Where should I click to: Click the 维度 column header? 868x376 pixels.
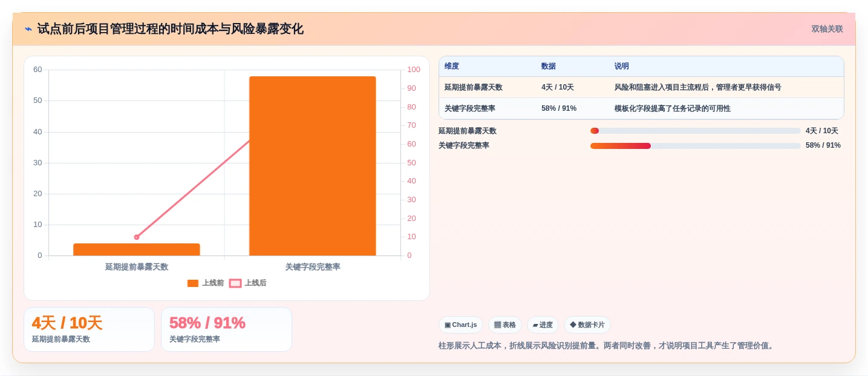[x=452, y=67]
